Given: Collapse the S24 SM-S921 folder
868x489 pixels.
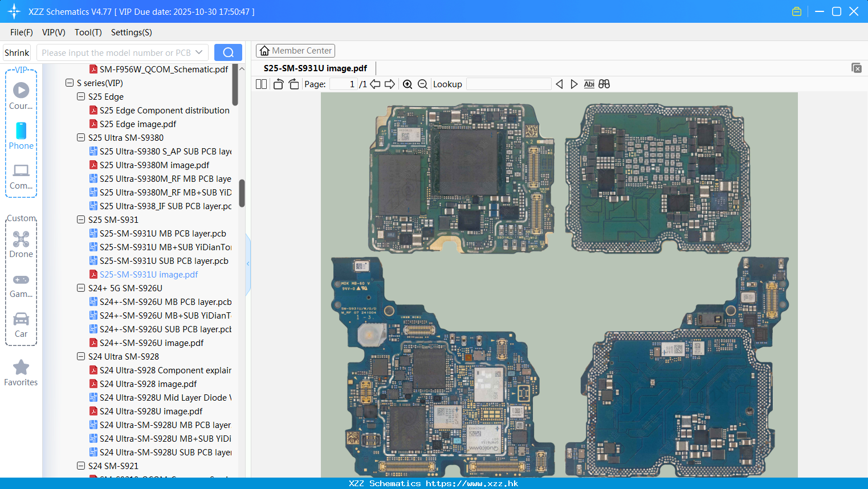Looking at the screenshot, I should click(80, 466).
